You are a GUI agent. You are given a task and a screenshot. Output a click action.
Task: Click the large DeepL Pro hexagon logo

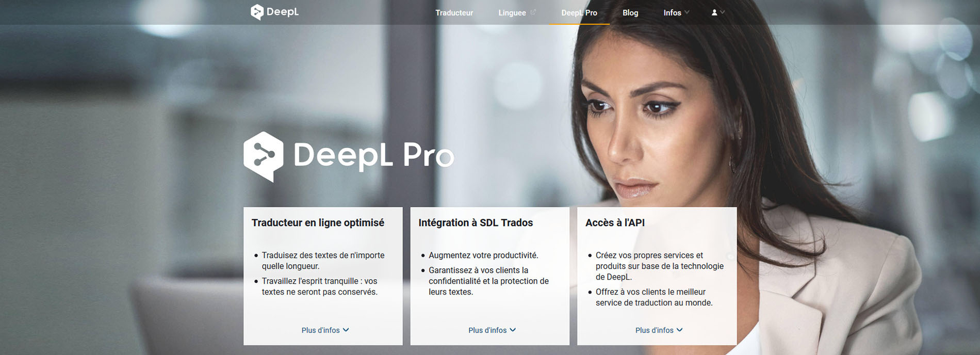coord(264,157)
